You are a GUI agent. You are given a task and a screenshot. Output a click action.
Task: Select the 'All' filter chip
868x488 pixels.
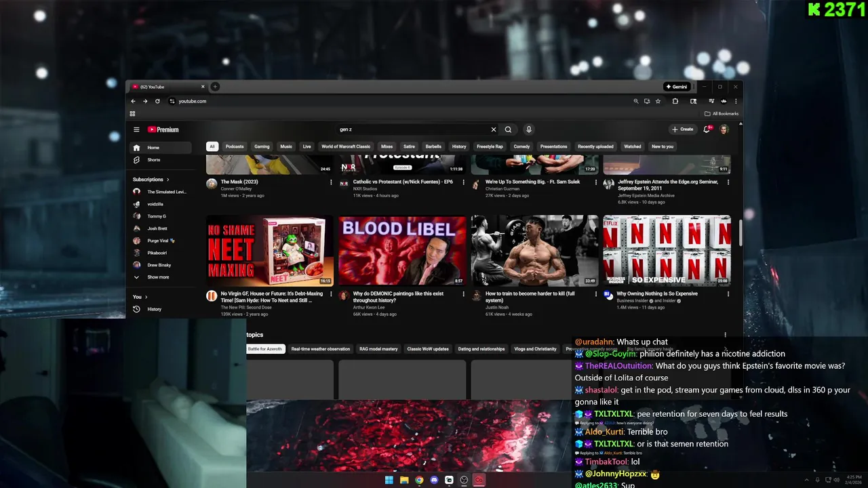(212, 146)
